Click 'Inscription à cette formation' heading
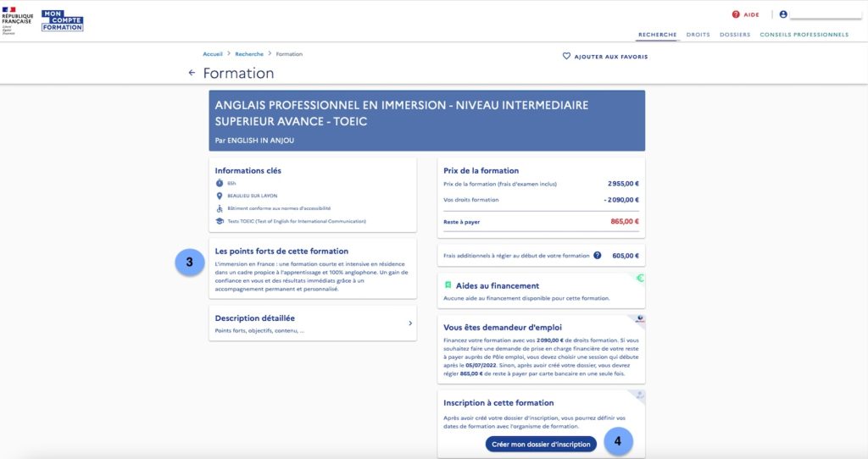 (x=498, y=403)
